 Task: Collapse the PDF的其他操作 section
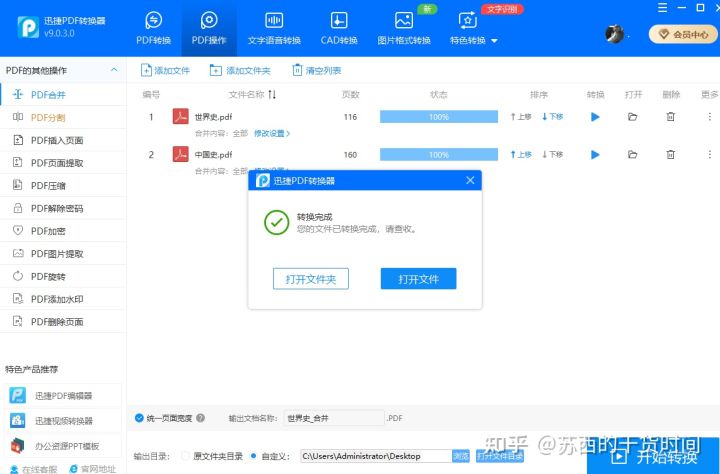[x=114, y=70]
